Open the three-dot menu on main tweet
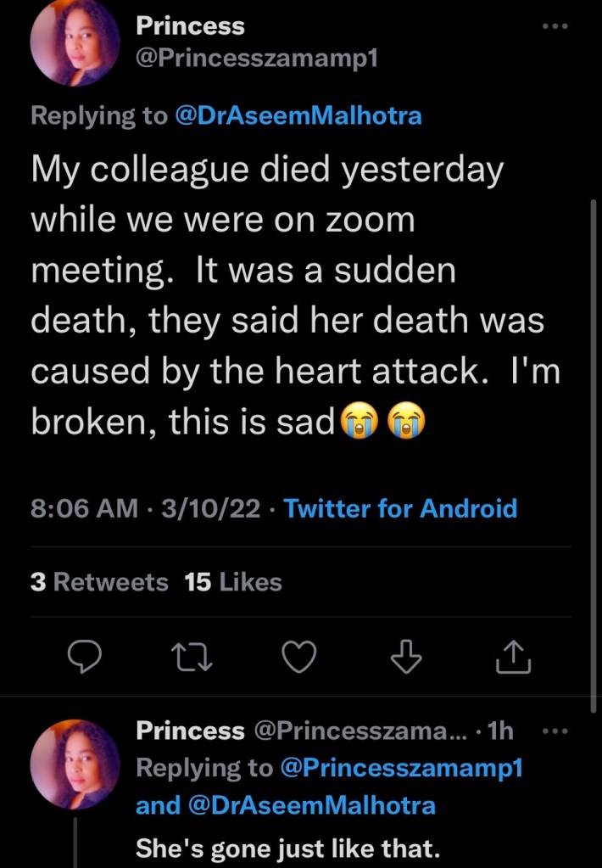Image resolution: width=602 pixels, height=868 pixels. click(x=556, y=26)
